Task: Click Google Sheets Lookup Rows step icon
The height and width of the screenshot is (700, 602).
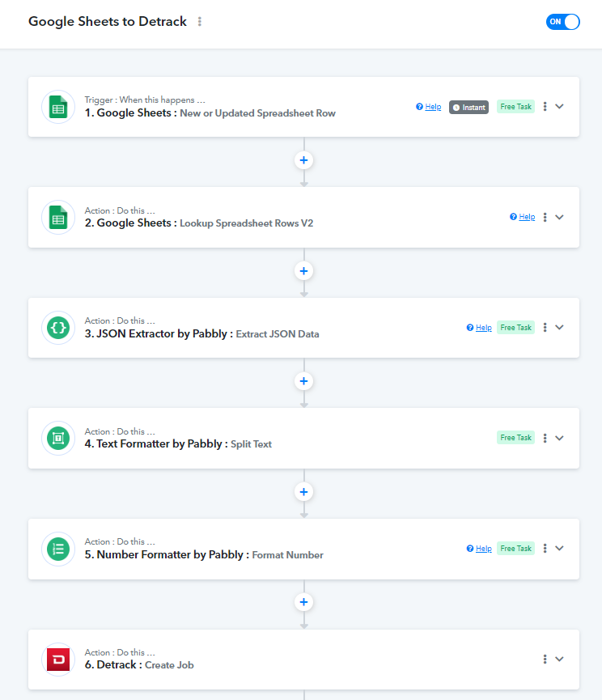Action: point(58,218)
